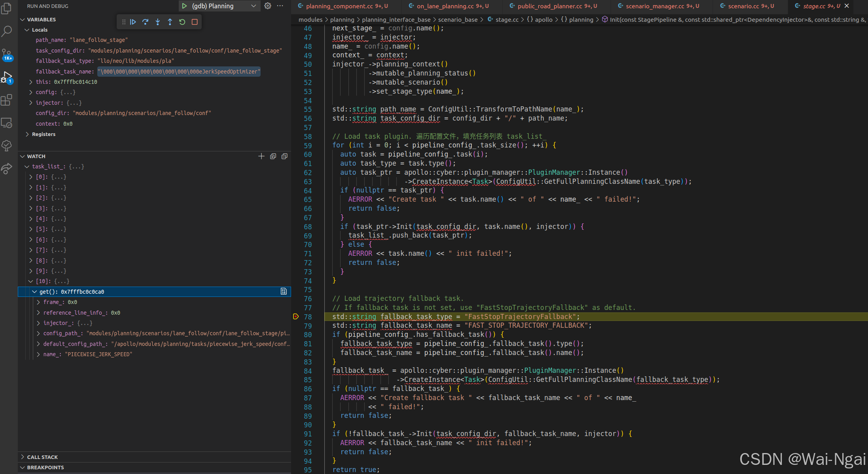Open the (gdb) Planning launch configuration dropdown
This screenshot has width=868, height=474.
click(x=253, y=6)
